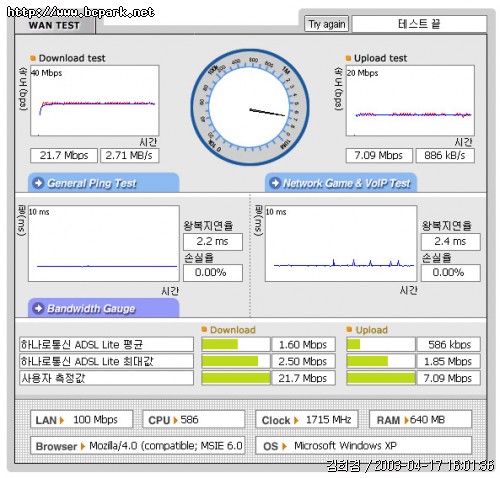
Task: Click the upload speed graph
Action: (x=410, y=100)
